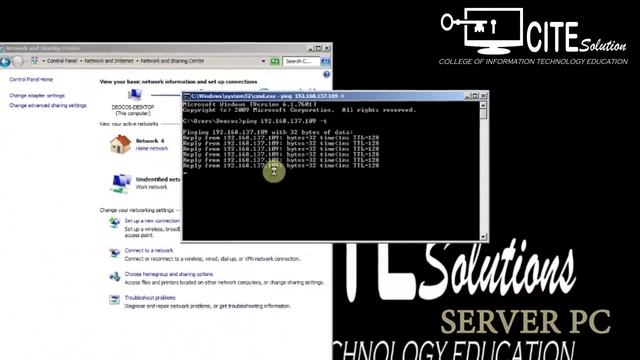Click the Network and Sharing Center breadcrumb
The height and width of the screenshot is (360, 640).
pyautogui.click(x=172, y=61)
